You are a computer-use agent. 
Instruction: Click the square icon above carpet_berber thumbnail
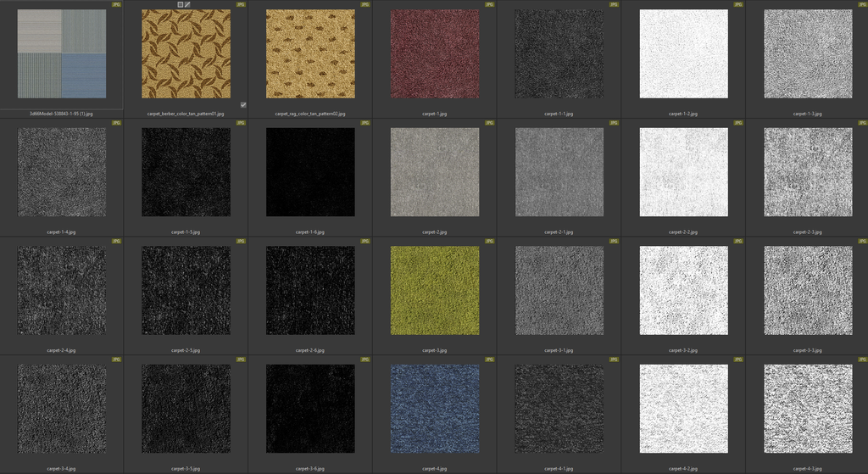180,4
